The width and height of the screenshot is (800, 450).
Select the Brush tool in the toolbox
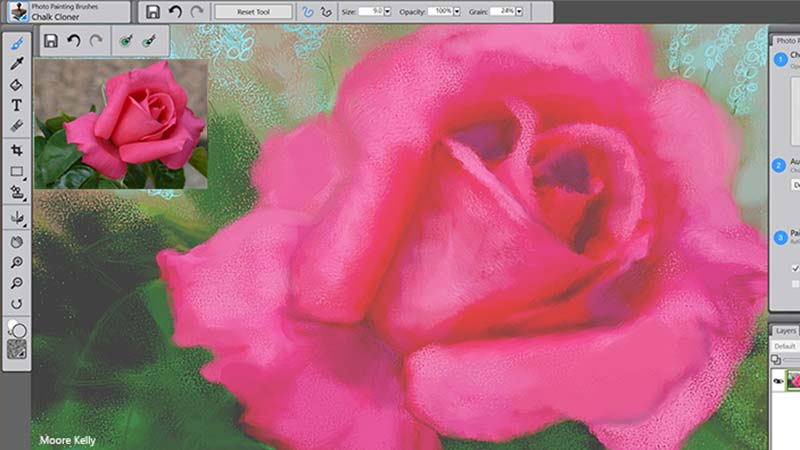coord(17,44)
